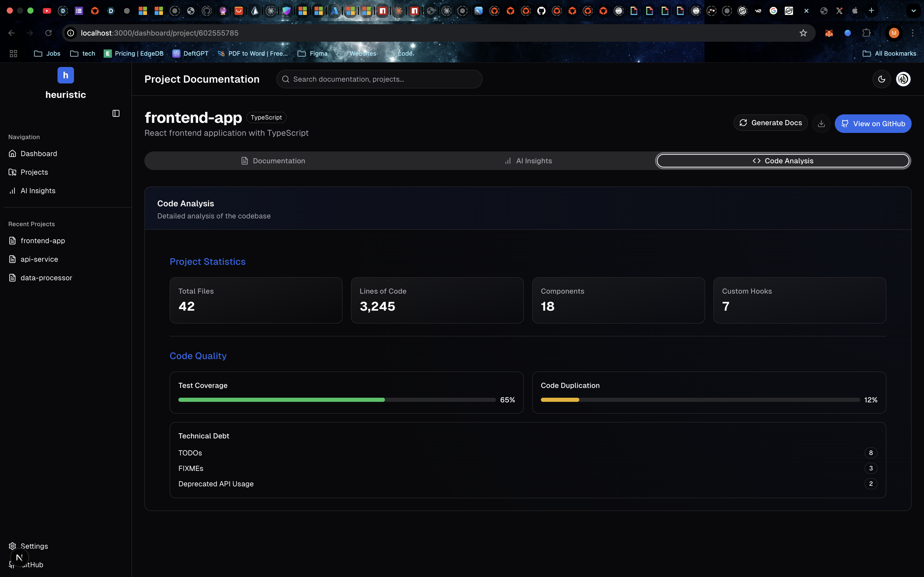Screen dimensions: 924x577
Task: Bookmark this page with the star icon
Action: pos(803,33)
